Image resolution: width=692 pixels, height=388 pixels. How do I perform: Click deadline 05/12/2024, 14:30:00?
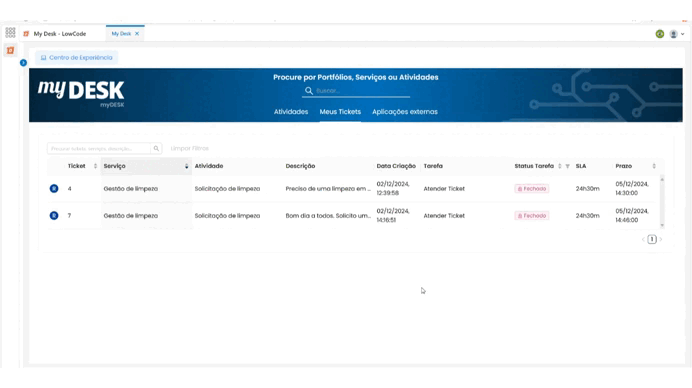click(632, 188)
